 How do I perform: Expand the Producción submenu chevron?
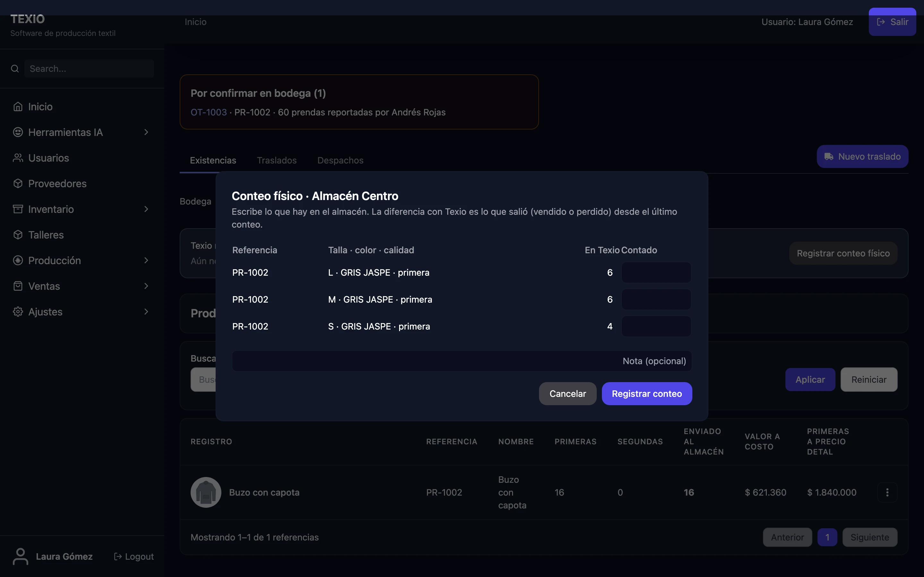coord(146,260)
